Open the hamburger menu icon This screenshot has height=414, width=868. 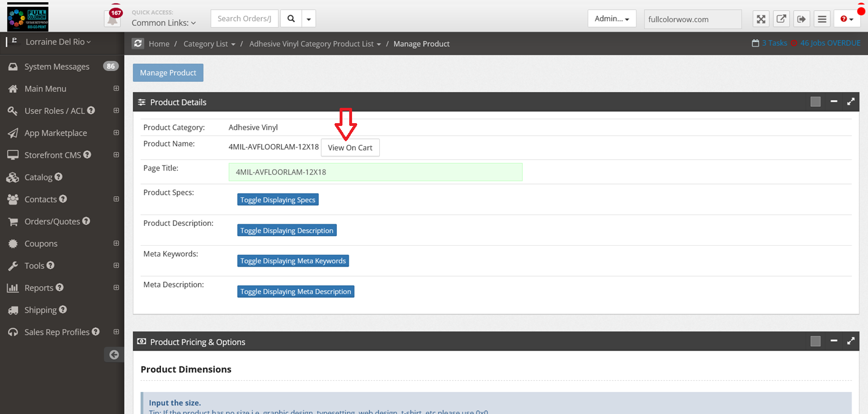click(x=822, y=19)
